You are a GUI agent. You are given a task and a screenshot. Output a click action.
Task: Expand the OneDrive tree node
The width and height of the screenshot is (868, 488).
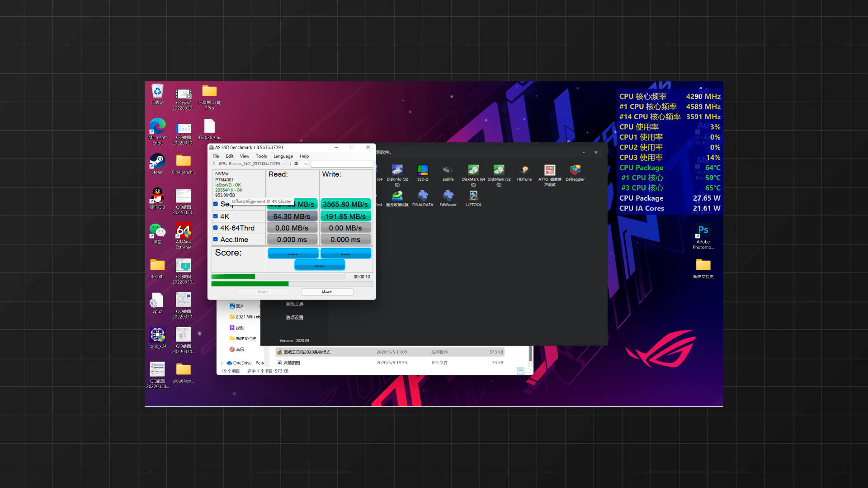point(222,363)
